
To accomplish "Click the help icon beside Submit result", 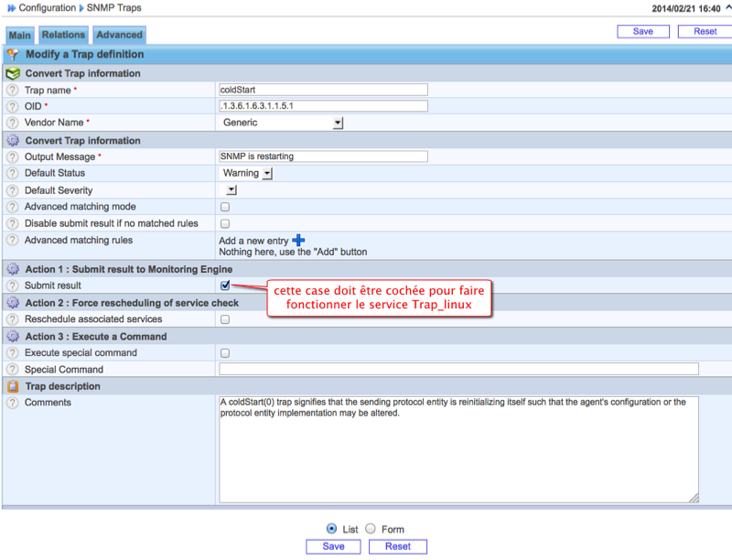I will click(x=12, y=286).
